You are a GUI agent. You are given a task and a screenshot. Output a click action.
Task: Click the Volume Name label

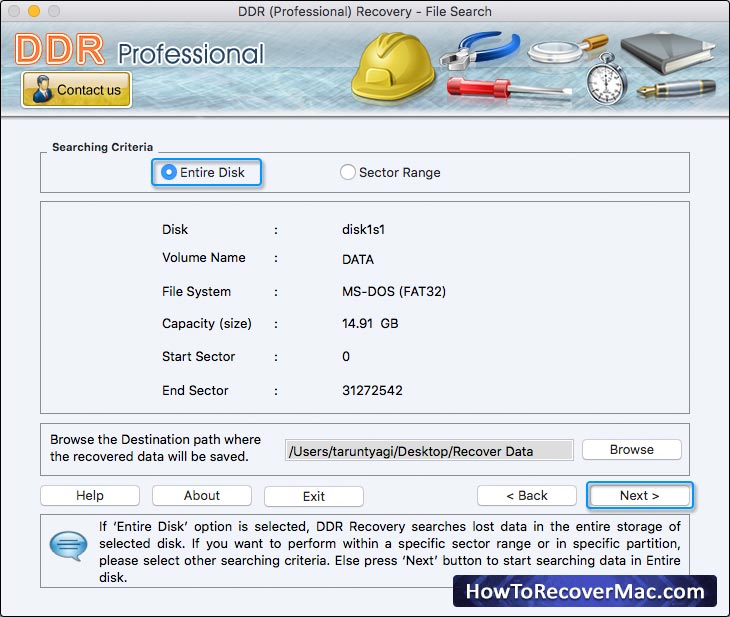pyautogui.click(x=203, y=258)
